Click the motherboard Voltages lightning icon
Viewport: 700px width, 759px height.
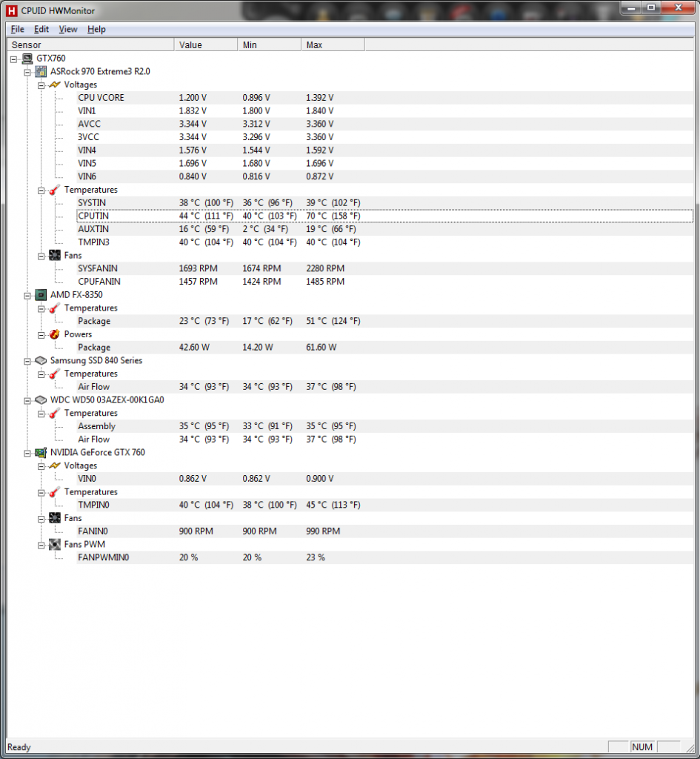(55, 84)
